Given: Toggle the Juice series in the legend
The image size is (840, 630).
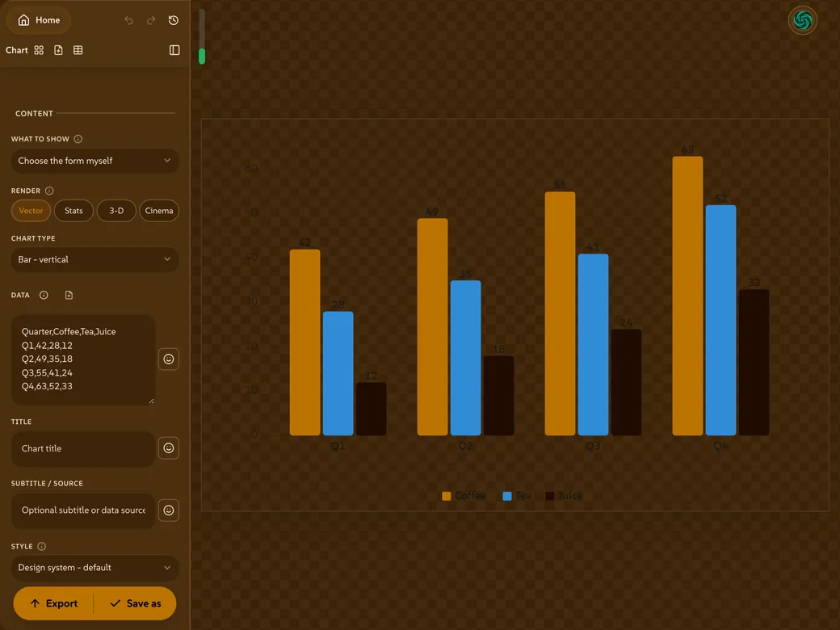Looking at the screenshot, I should click(x=564, y=496).
